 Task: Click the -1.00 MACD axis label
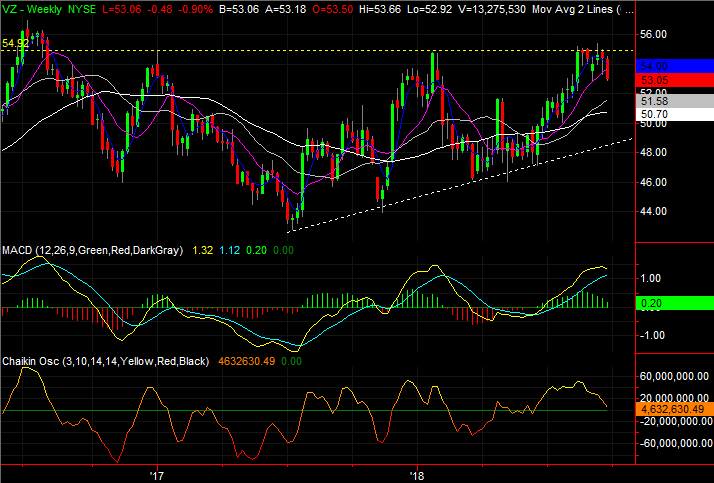tap(652, 335)
